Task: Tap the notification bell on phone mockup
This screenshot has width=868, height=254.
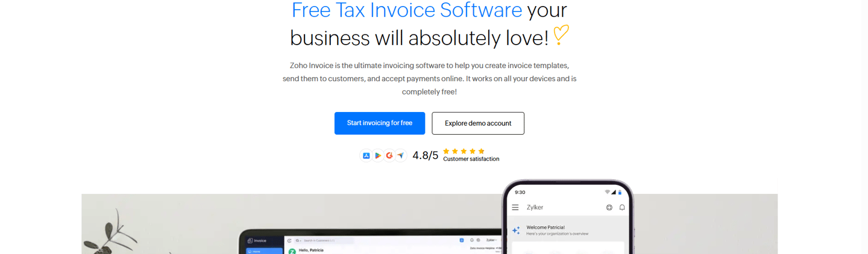Action: point(622,207)
